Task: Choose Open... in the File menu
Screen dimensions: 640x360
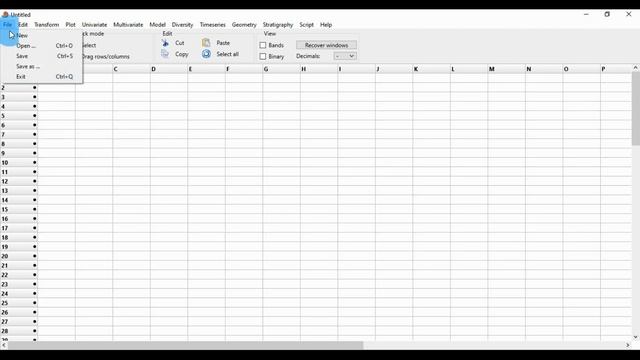Action: tap(42, 46)
